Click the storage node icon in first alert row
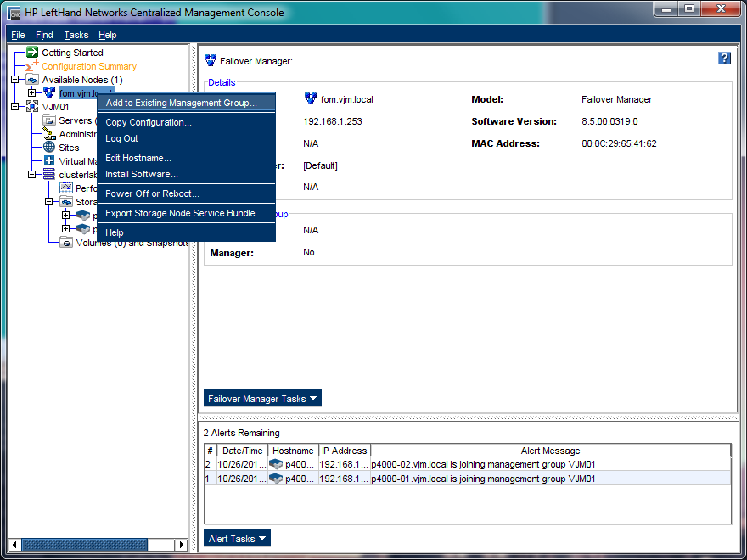 coord(276,465)
